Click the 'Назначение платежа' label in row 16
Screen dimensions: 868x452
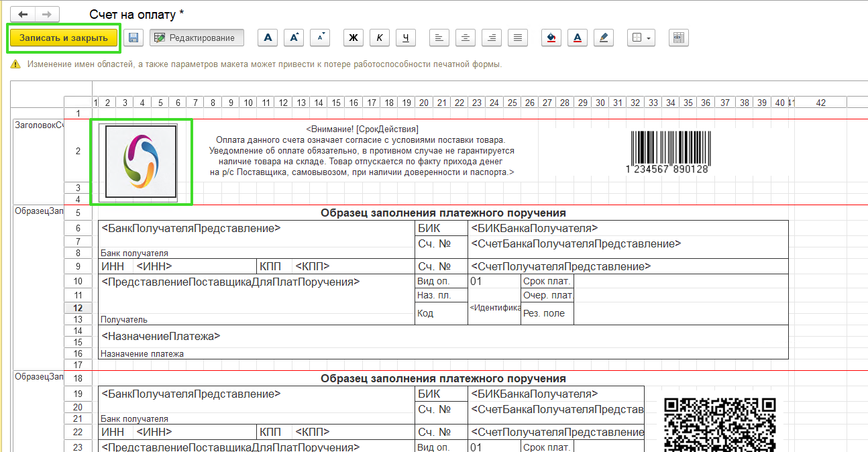142,353
